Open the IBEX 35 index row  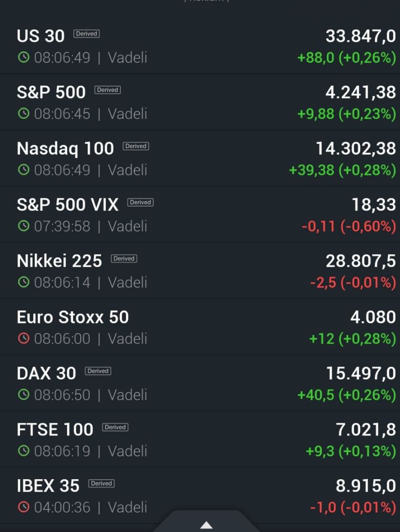coord(200,496)
